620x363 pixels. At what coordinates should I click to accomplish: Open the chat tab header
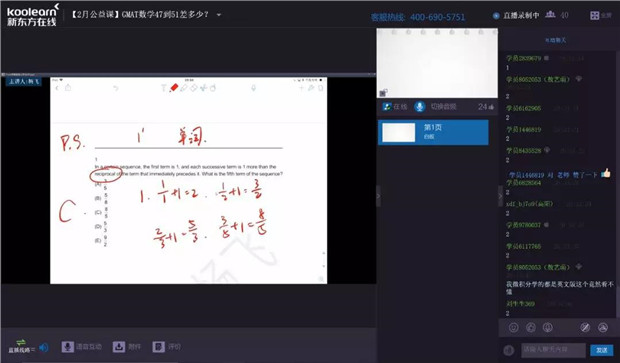click(x=556, y=40)
